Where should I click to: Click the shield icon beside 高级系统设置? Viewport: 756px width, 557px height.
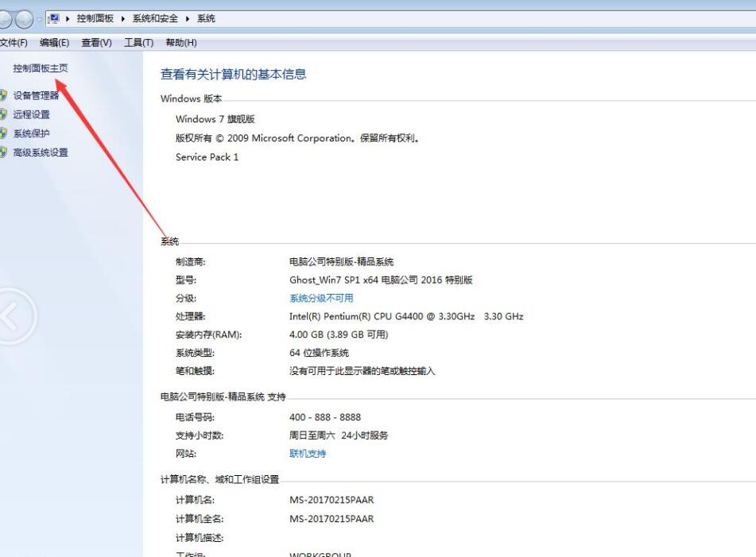(x=3, y=153)
